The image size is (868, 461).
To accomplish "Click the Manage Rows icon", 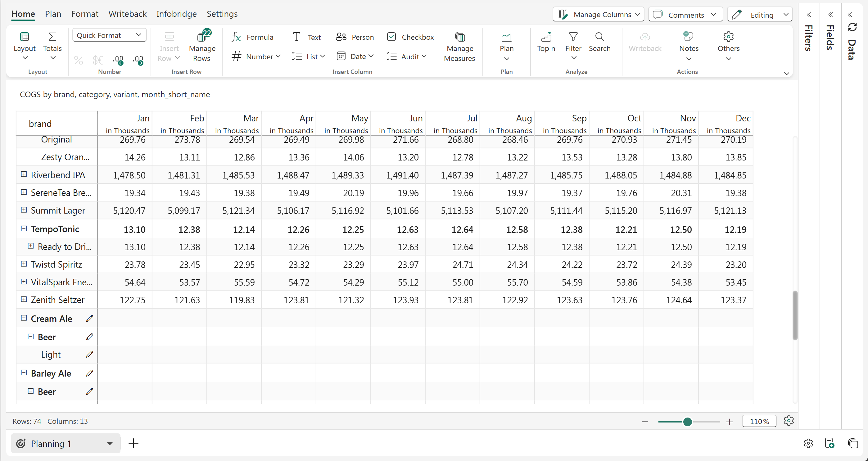I will coord(202,36).
